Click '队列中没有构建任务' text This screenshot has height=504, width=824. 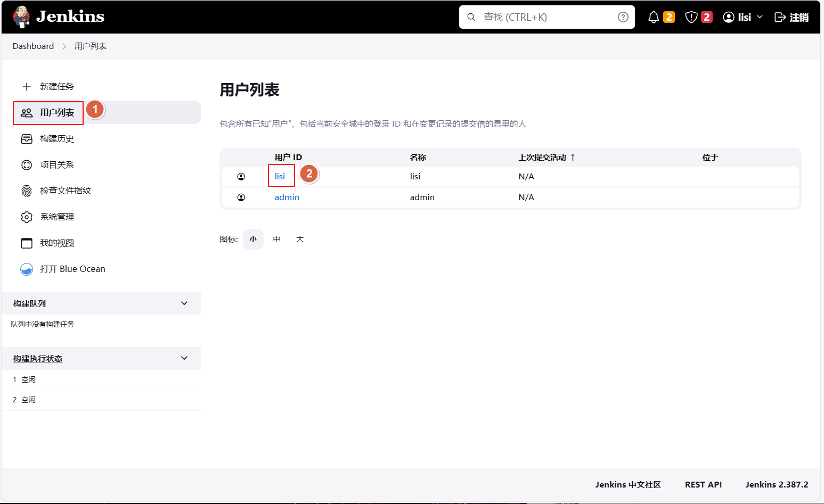(x=43, y=325)
